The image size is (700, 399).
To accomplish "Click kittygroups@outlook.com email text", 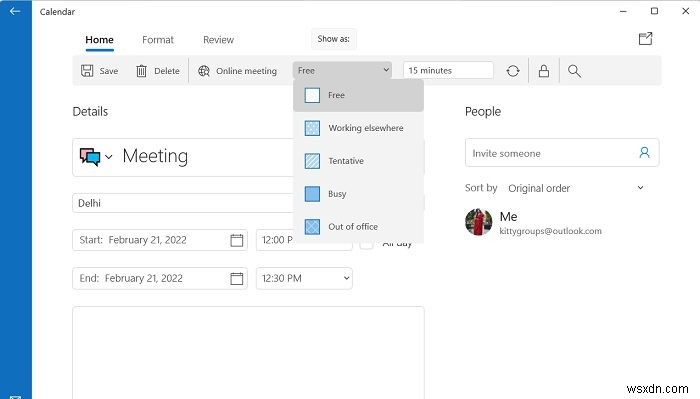I will [550, 231].
